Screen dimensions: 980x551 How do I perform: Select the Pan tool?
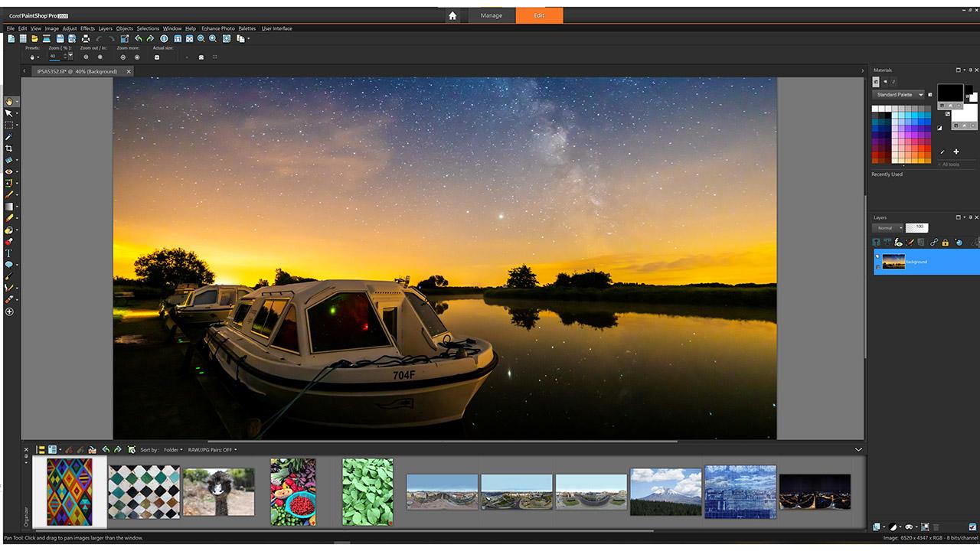point(10,101)
